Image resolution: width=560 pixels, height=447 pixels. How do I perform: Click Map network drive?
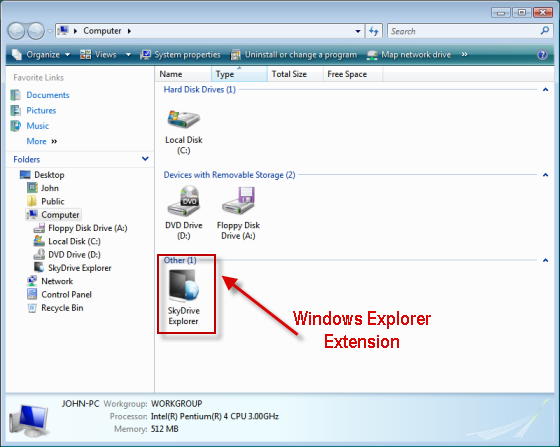click(409, 55)
